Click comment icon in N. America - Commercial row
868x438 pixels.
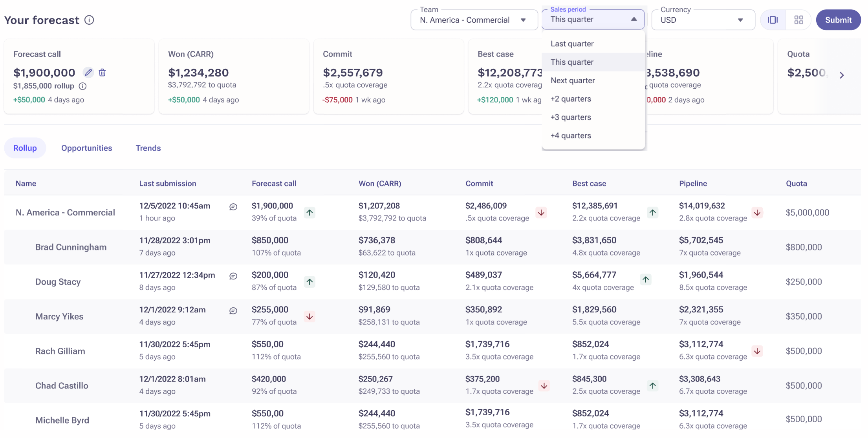pyautogui.click(x=233, y=207)
